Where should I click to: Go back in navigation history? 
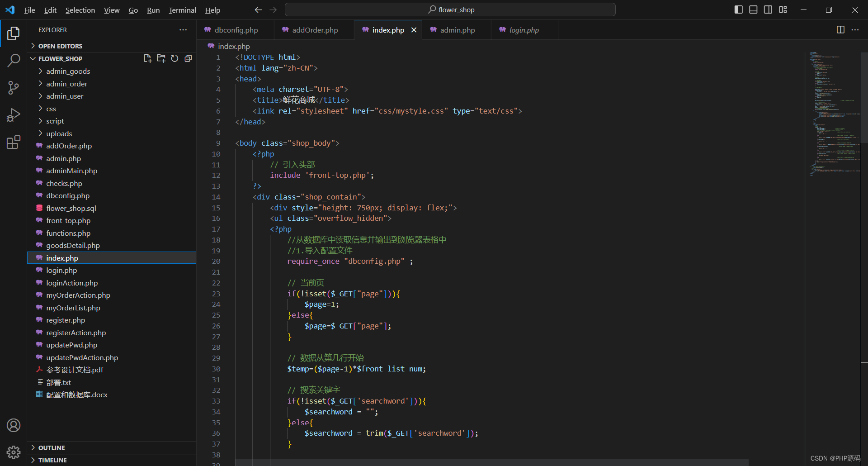pos(258,10)
